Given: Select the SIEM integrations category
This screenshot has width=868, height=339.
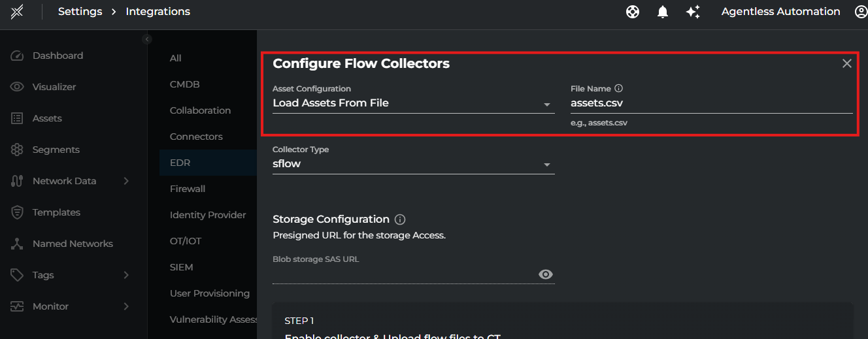Looking at the screenshot, I should coord(182,267).
